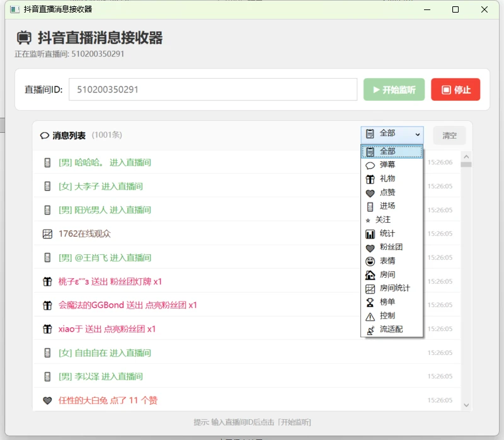504x440 pixels.
Task: Filter by 表情 messages
Action: coord(392,261)
